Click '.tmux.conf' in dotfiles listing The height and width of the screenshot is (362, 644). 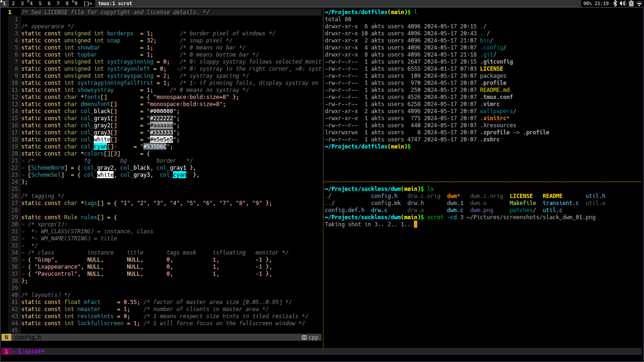tap(496, 97)
